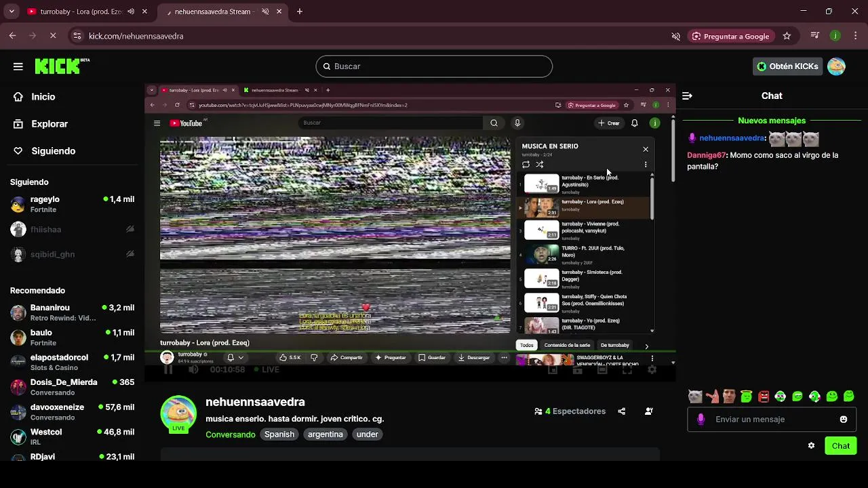Click the Enviar un mensaje field
Image resolution: width=868 pixels, height=488 pixels.
(773, 420)
